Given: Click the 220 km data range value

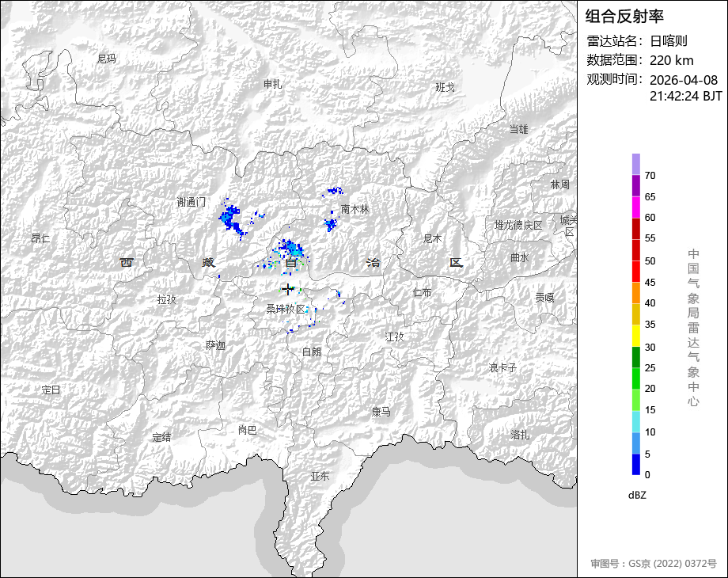Looking at the screenshot, I should pyautogui.click(x=671, y=60).
